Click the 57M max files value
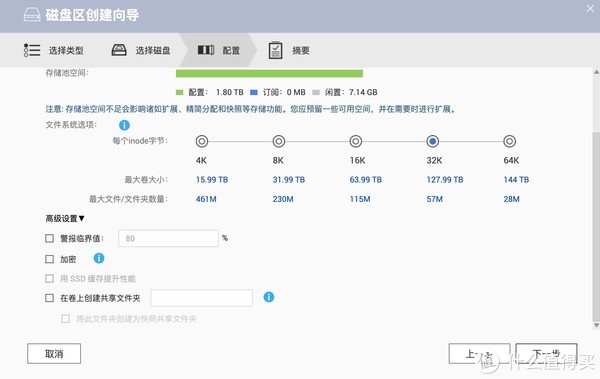 pyautogui.click(x=435, y=199)
